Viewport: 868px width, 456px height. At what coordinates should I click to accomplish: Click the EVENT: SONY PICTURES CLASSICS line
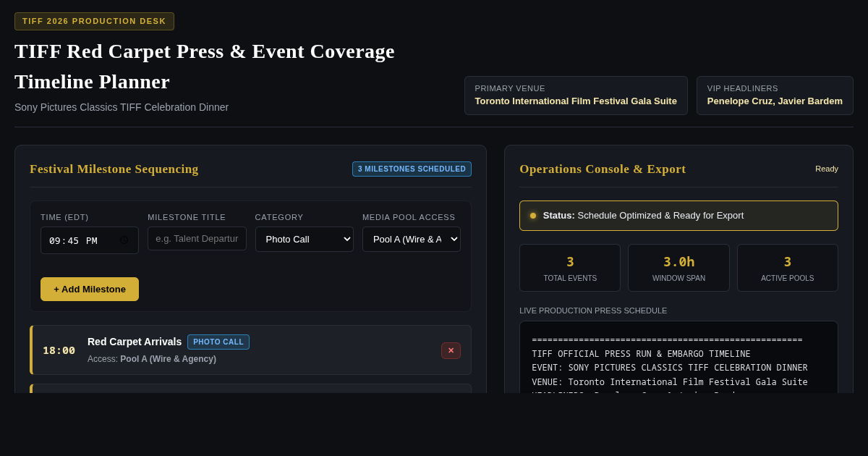670,368
